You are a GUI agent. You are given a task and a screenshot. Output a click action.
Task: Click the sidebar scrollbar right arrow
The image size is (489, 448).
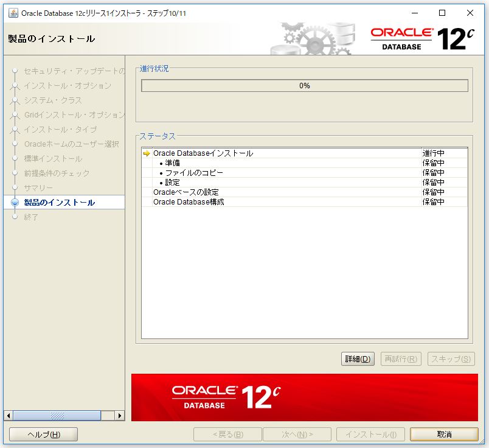(x=119, y=416)
